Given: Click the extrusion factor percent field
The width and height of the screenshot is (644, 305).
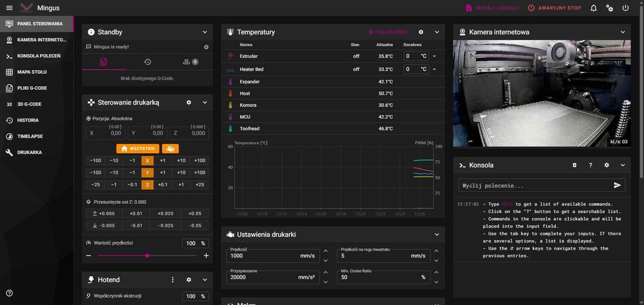Looking at the screenshot, I should click(x=196, y=296).
